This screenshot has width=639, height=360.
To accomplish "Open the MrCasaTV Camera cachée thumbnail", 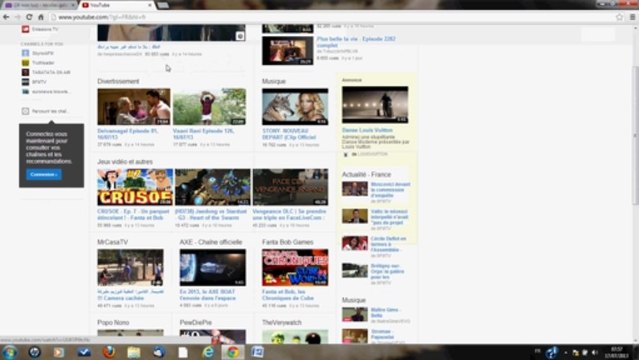I will click(x=130, y=267).
